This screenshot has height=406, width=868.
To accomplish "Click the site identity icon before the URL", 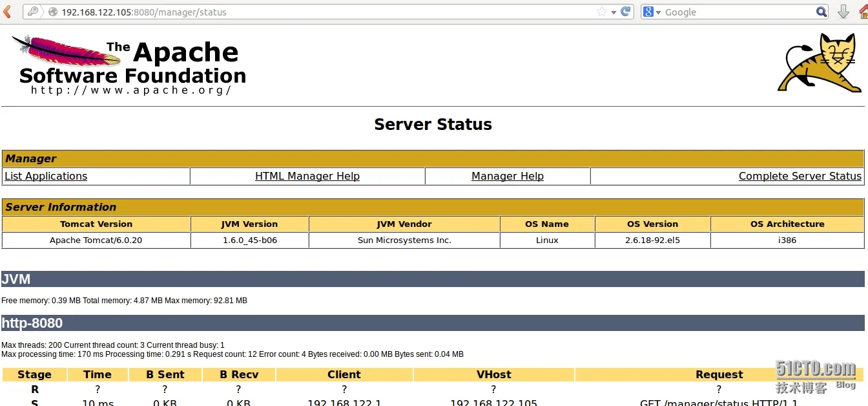I will click(x=53, y=12).
